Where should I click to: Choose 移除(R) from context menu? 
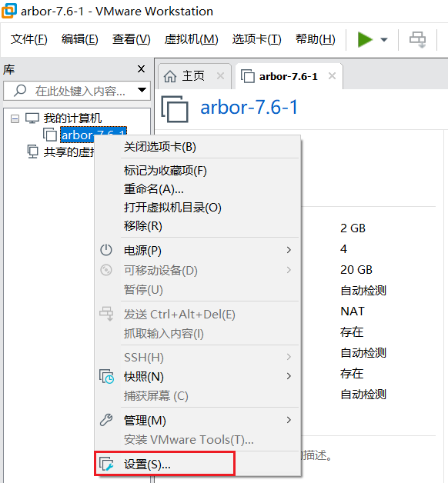click(x=198, y=226)
